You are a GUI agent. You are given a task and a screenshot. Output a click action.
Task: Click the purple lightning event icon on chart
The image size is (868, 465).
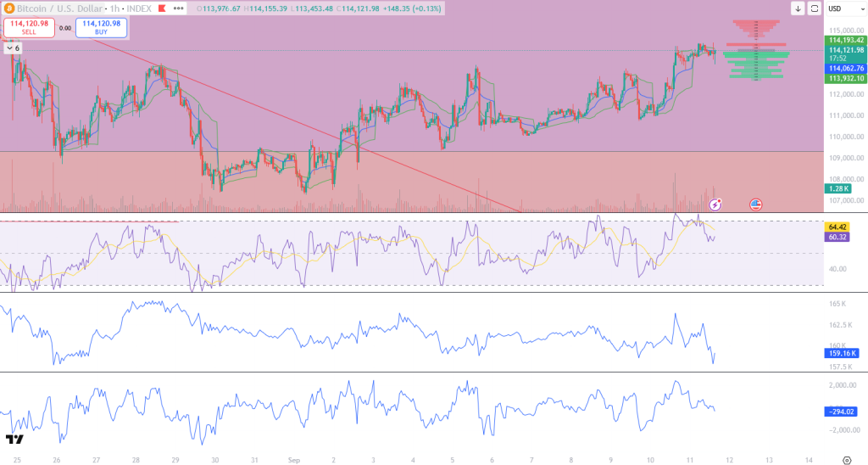coord(715,205)
